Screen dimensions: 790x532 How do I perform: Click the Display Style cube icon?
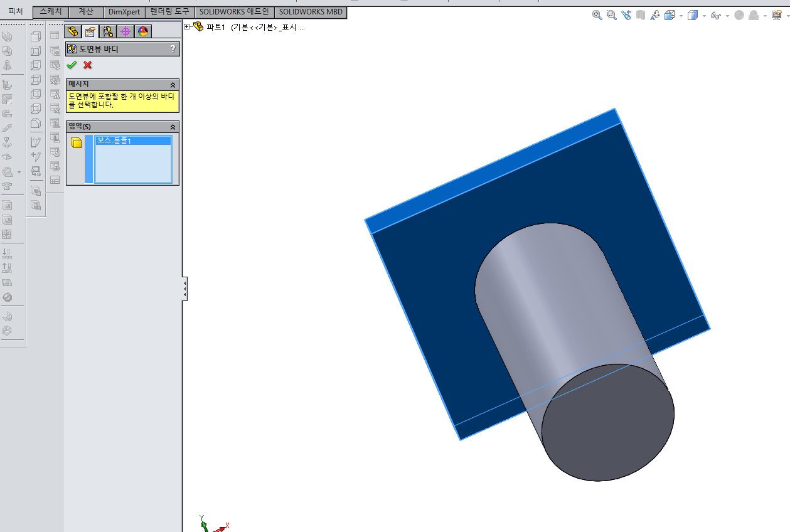(x=693, y=15)
